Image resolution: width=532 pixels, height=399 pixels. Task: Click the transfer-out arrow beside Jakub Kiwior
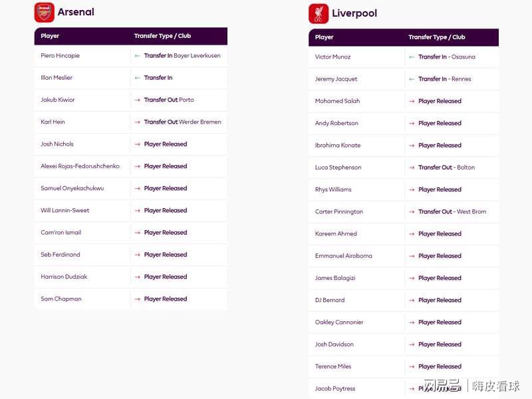137,100
